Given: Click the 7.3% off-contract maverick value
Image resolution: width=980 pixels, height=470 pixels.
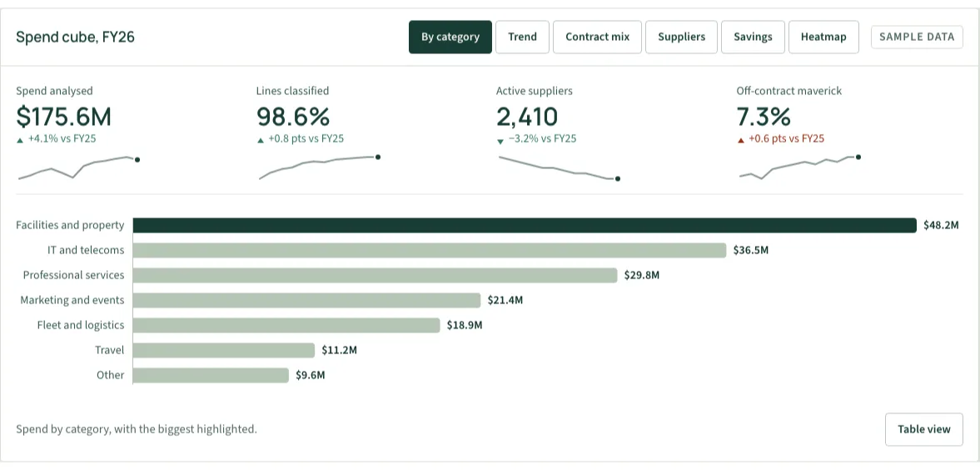Looking at the screenshot, I should 764,117.
